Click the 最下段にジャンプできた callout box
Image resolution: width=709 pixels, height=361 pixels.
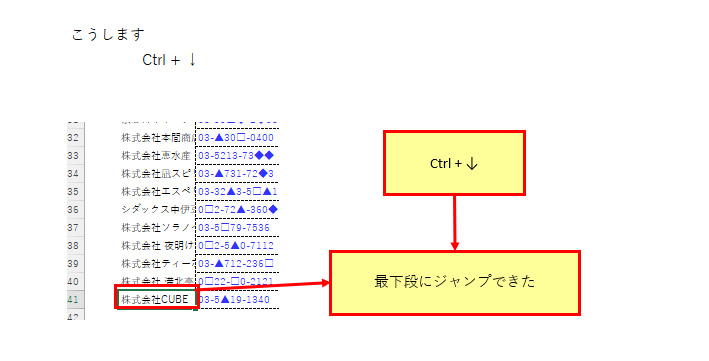click(x=455, y=283)
